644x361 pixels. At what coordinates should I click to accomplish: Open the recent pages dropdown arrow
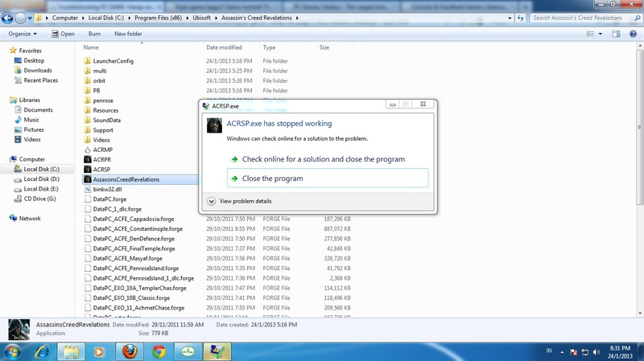[30, 18]
